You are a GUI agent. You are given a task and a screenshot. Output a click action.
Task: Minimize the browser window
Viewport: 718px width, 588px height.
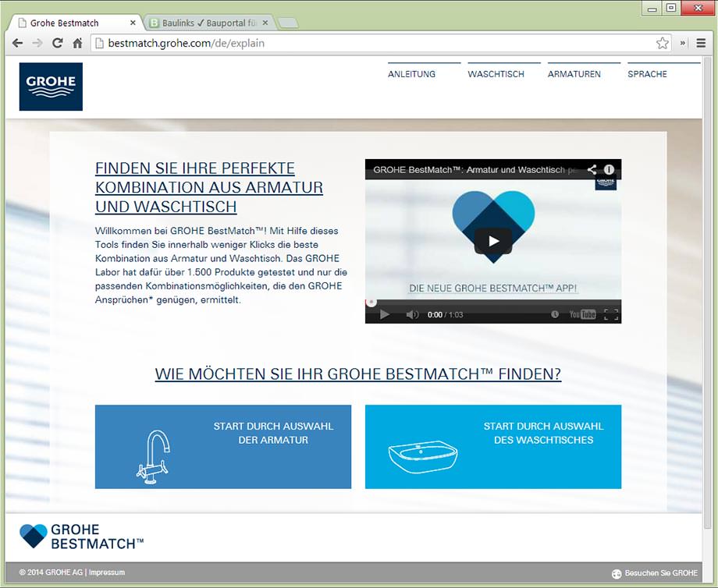(652, 9)
